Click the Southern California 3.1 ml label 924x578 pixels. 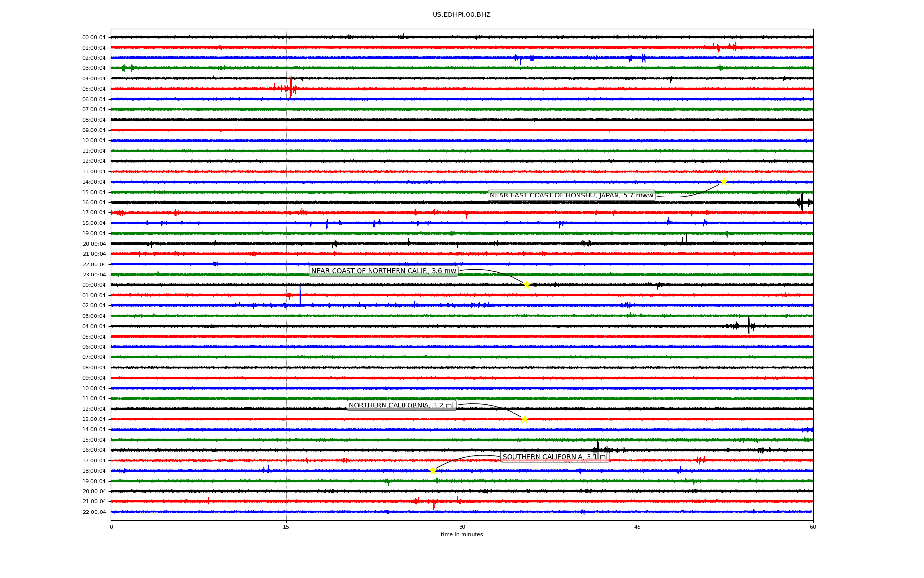pos(555,457)
